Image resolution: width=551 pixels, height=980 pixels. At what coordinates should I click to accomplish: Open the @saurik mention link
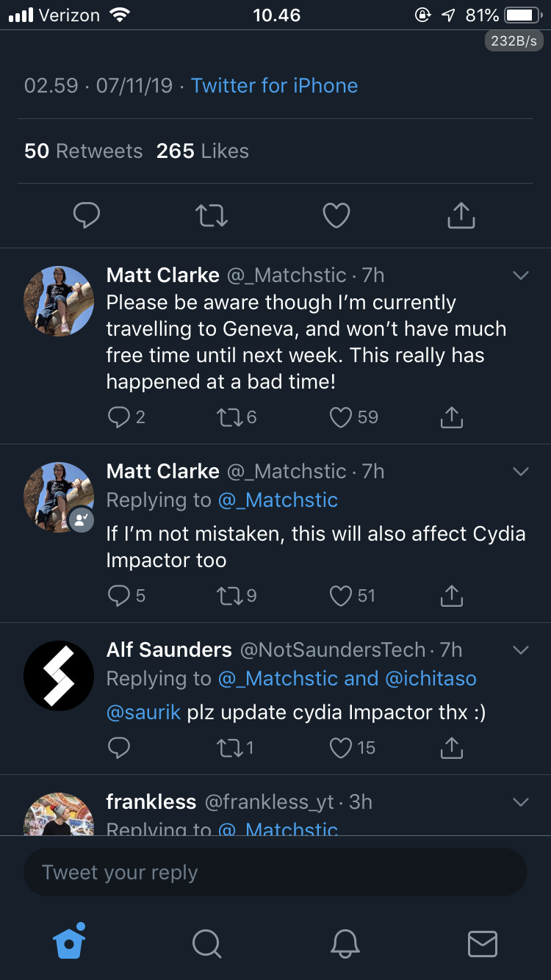click(x=143, y=713)
